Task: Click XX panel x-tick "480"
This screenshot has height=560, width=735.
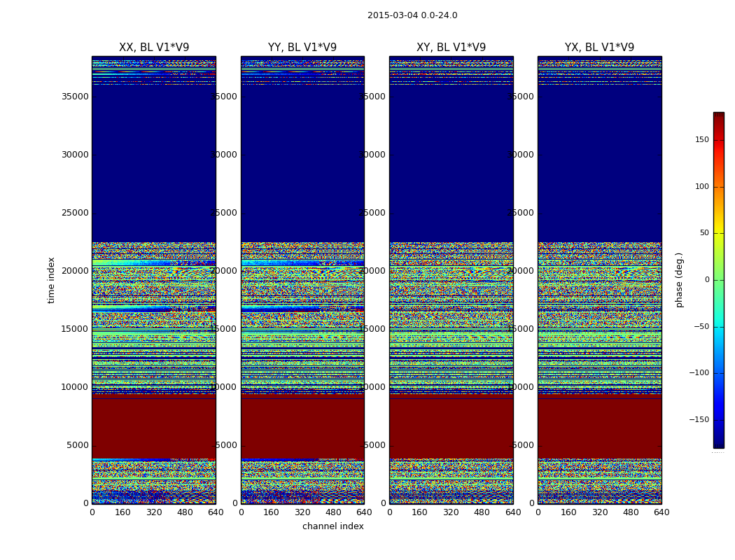Action: pos(185,512)
